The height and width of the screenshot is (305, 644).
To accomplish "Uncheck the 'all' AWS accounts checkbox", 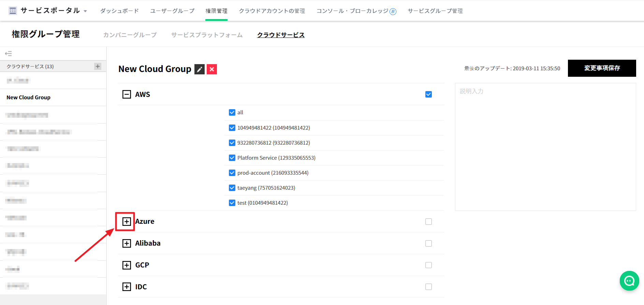I will click(232, 113).
